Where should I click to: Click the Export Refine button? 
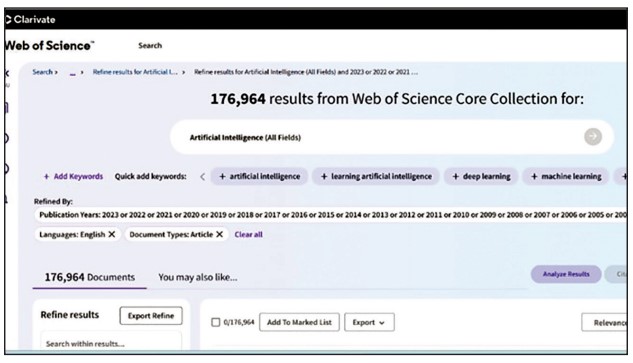pyautogui.click(x=151, y=316)
